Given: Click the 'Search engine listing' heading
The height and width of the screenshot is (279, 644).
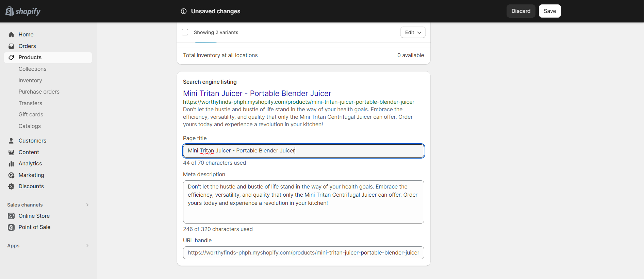Looking at the screenshot, I should point(210,82).
